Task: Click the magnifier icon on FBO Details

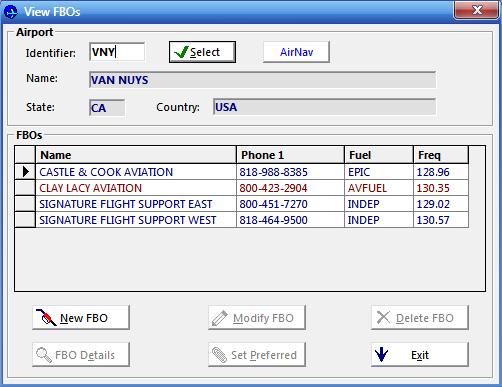Action: 44,355
